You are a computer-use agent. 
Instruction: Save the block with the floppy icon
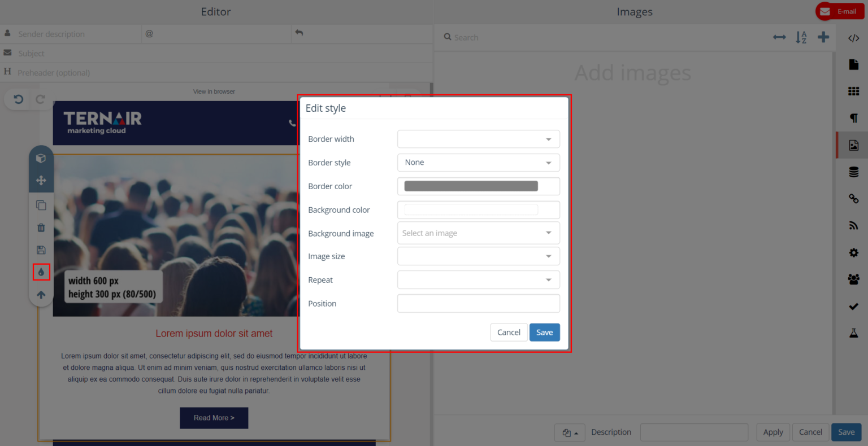click(x=41, y=250)
